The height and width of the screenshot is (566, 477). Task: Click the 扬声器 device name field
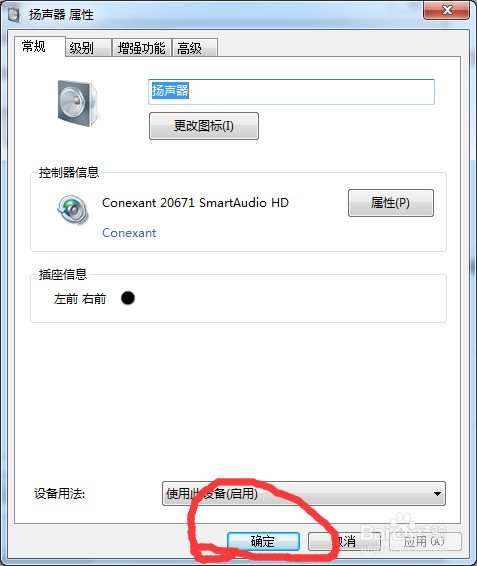point(291,92)
